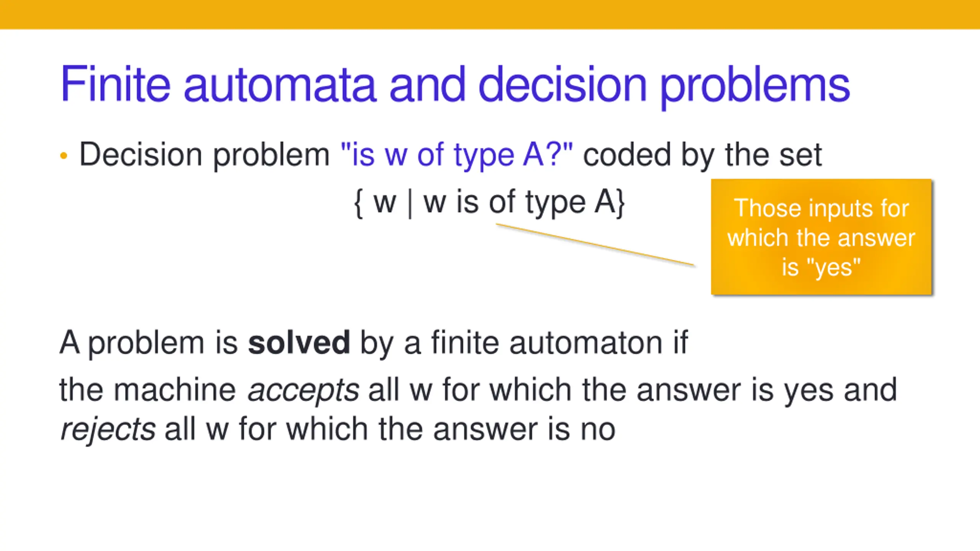Click the word "Finite" in the title

click(115, 83)
